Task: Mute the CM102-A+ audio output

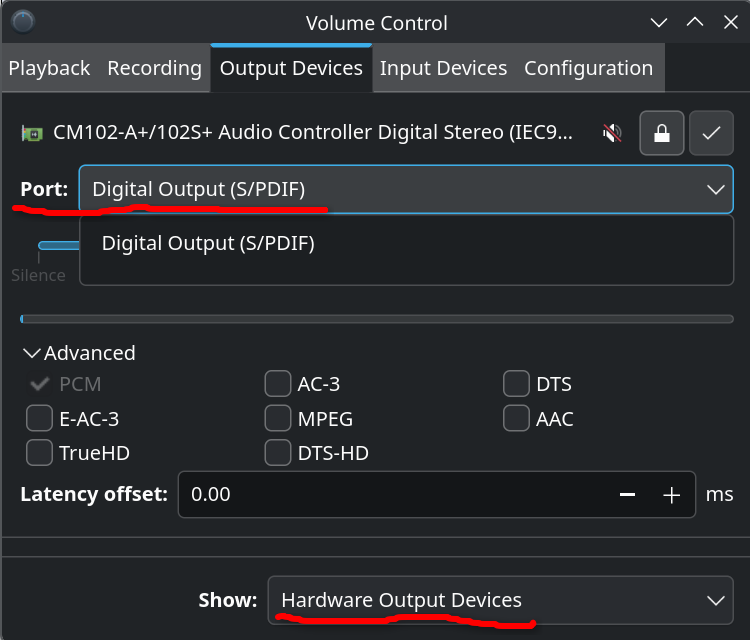Action: 612,132
